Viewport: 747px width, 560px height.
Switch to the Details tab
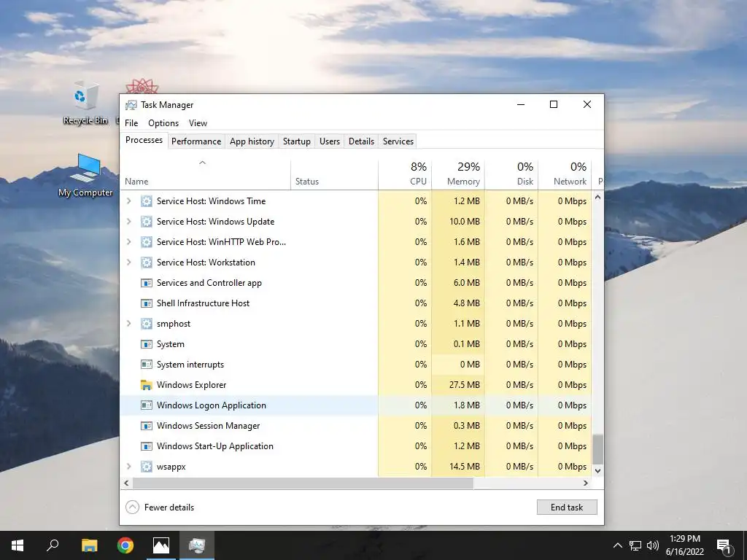362,141
